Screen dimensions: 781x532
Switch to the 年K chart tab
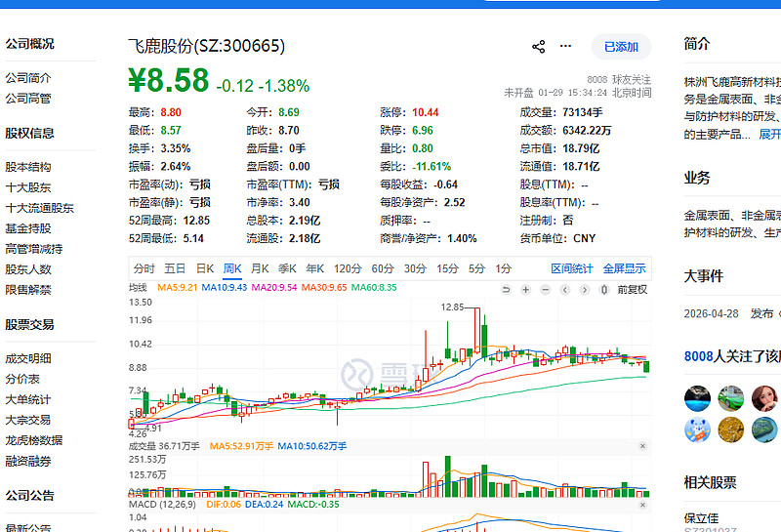tap(314, 269)
